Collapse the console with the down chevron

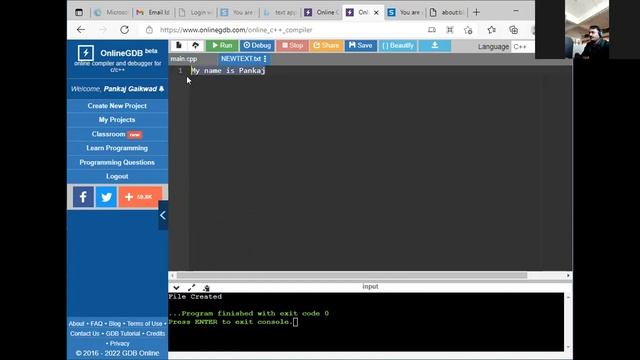click(x=176, y=288)
